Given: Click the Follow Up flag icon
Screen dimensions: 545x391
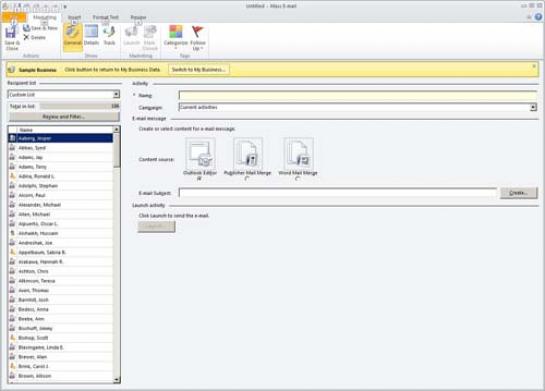Looking at the screenshot, I should tap(197, 32).
